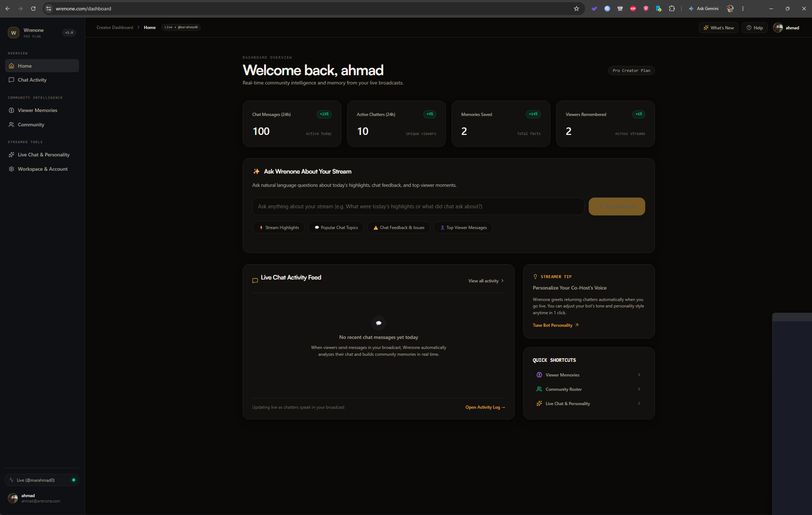The height and width of the screenshot is (515, 812).
Task: Click the browser back arrow
Action: [x=8, y=9]
